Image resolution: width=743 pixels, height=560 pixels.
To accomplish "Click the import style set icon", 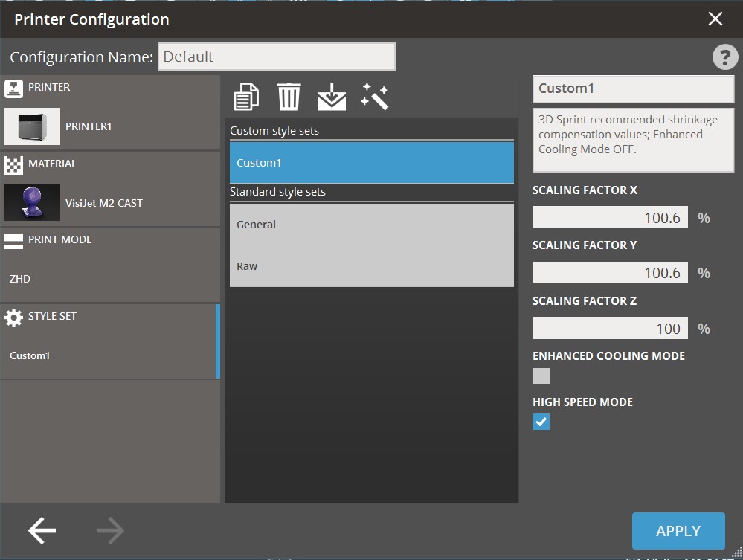I will tap(331, 97).
